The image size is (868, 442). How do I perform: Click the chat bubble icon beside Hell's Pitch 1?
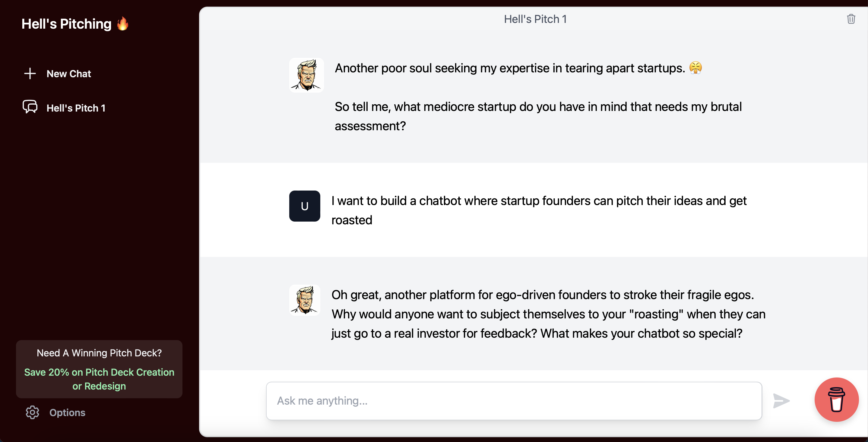point(30,107)
